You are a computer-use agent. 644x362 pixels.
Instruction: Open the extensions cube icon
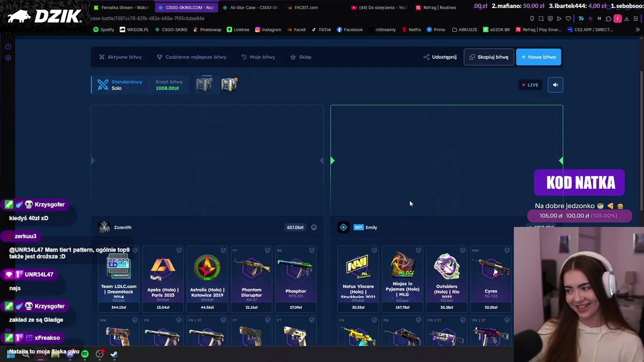point(608,19)
